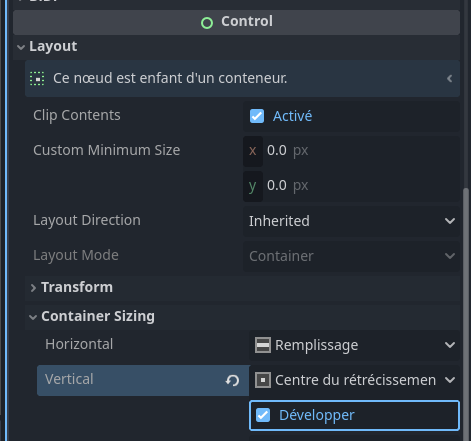This screenshot has height=441, width=471.
Task: Click the left arrow on the container notice
Action: pyautogui.click(x=449, y=79)
